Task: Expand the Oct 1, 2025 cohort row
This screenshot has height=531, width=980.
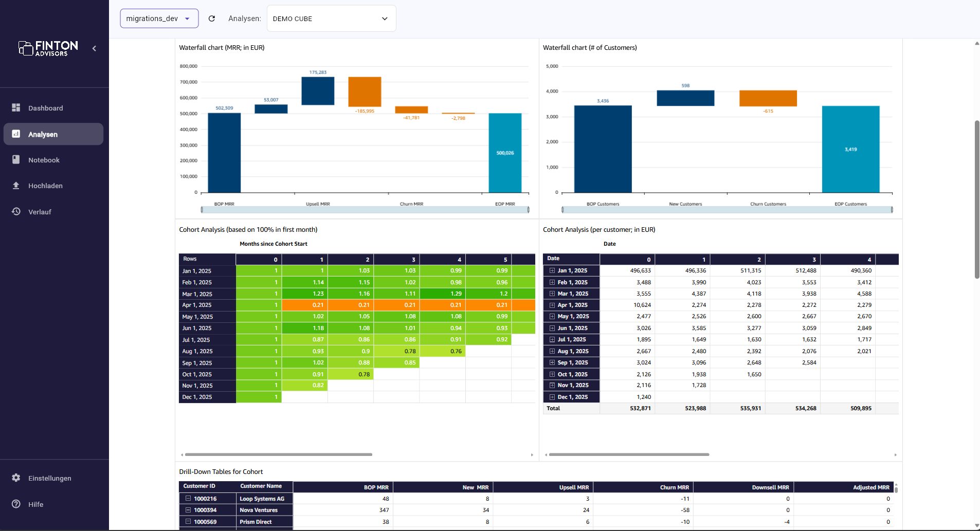Action: [x=552, y=374]
